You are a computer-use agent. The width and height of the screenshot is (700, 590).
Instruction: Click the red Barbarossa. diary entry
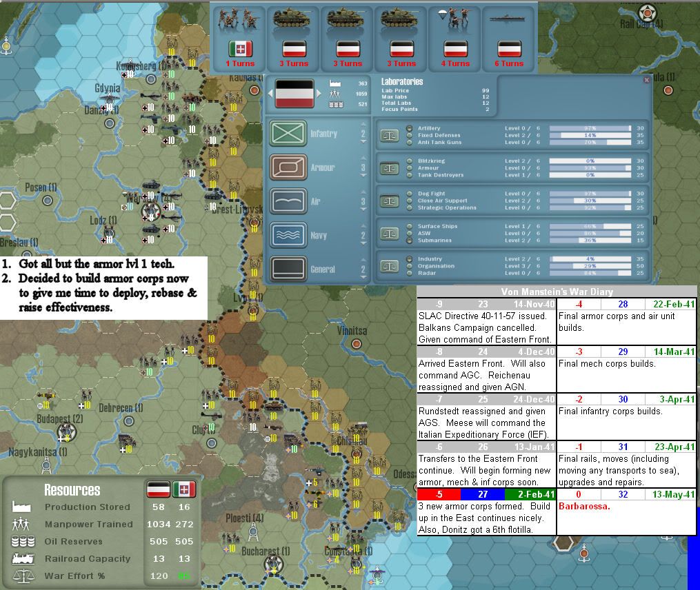584,506
